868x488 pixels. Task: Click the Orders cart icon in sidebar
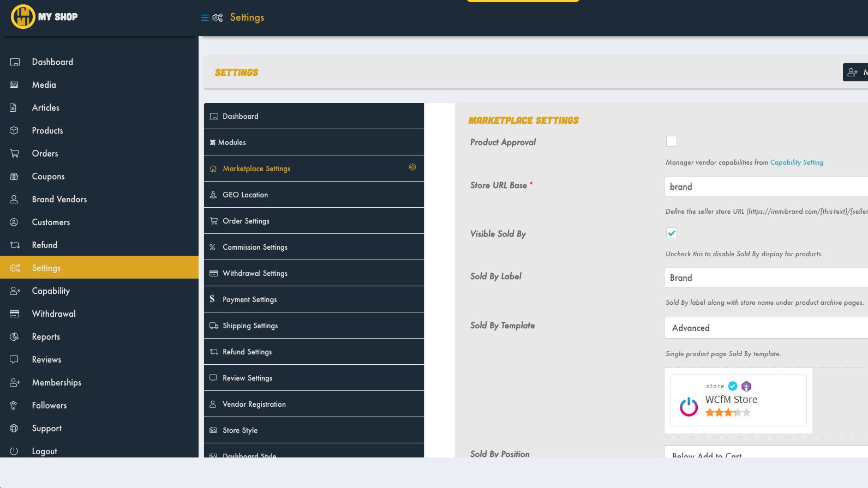(x=14, y=154)
